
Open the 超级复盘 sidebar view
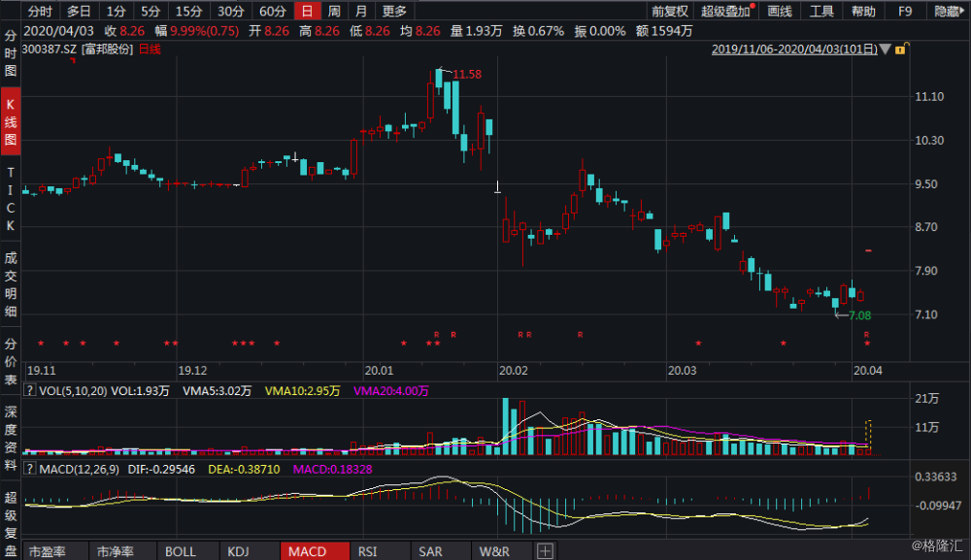(11, 523)
